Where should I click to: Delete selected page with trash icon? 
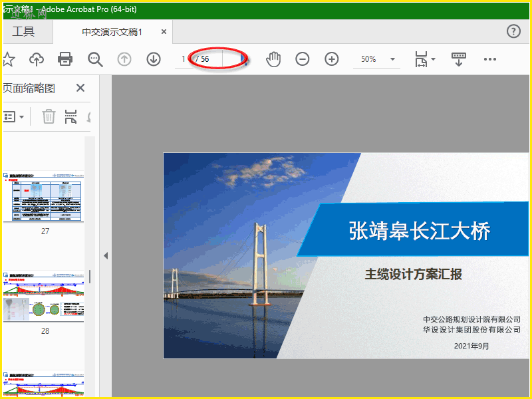click(49, 116)
